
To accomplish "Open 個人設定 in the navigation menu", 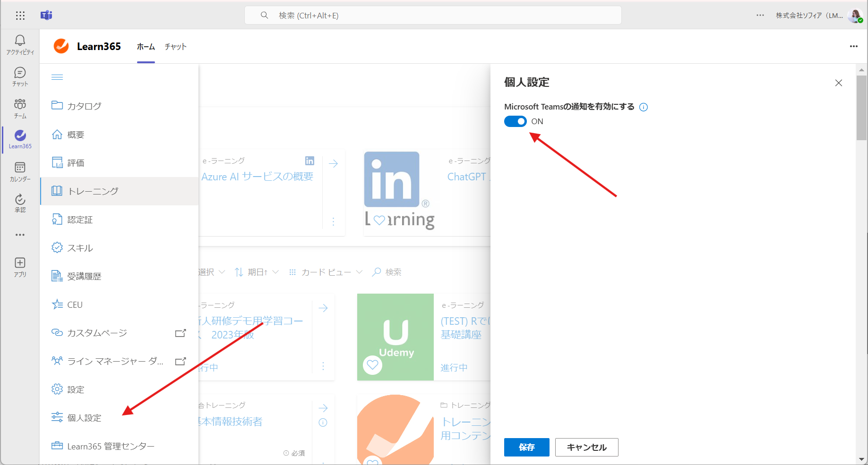I will (x=119, y=418).
